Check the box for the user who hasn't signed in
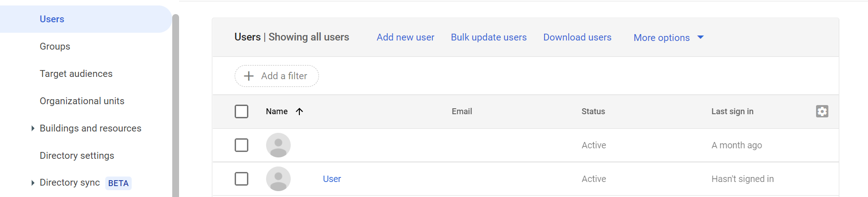 coord(241,179)
